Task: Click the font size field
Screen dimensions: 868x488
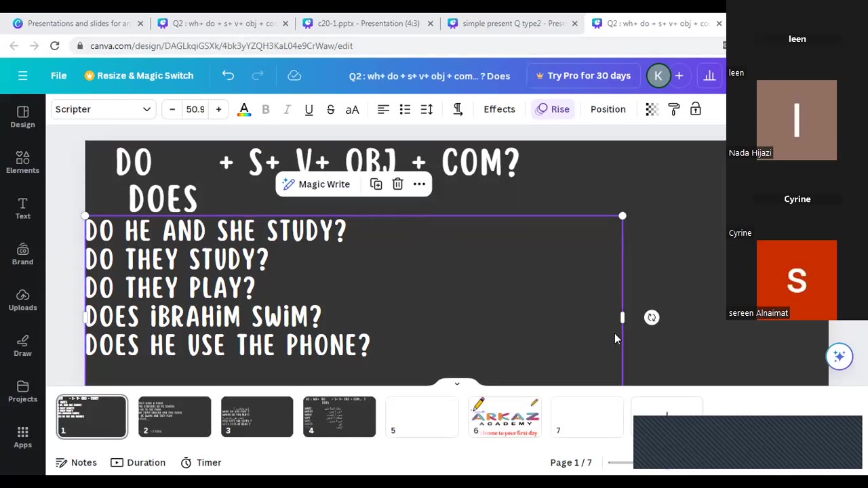Action: coord(195,109)
